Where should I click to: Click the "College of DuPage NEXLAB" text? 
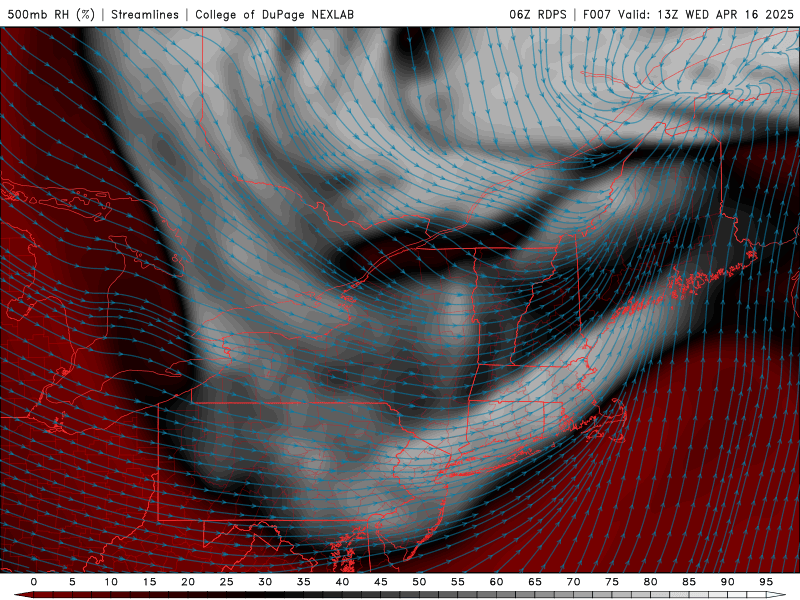coord(274,14)
